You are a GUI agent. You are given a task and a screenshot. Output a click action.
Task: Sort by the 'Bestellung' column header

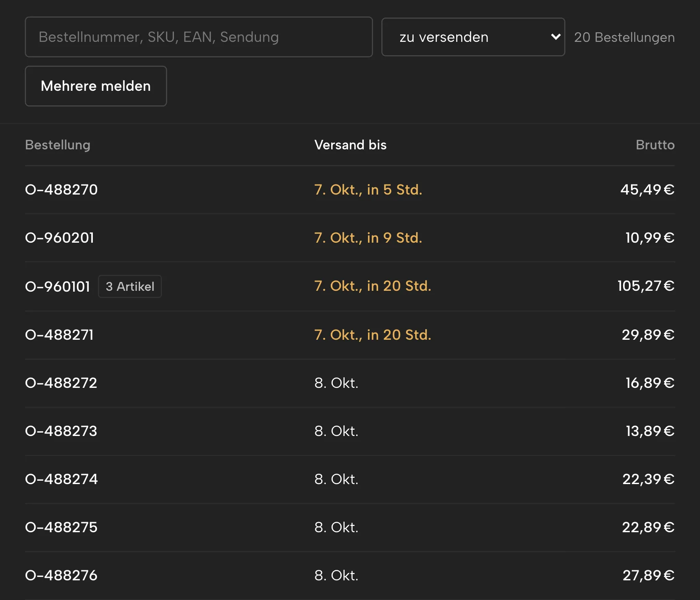click(x=58, y=145)
